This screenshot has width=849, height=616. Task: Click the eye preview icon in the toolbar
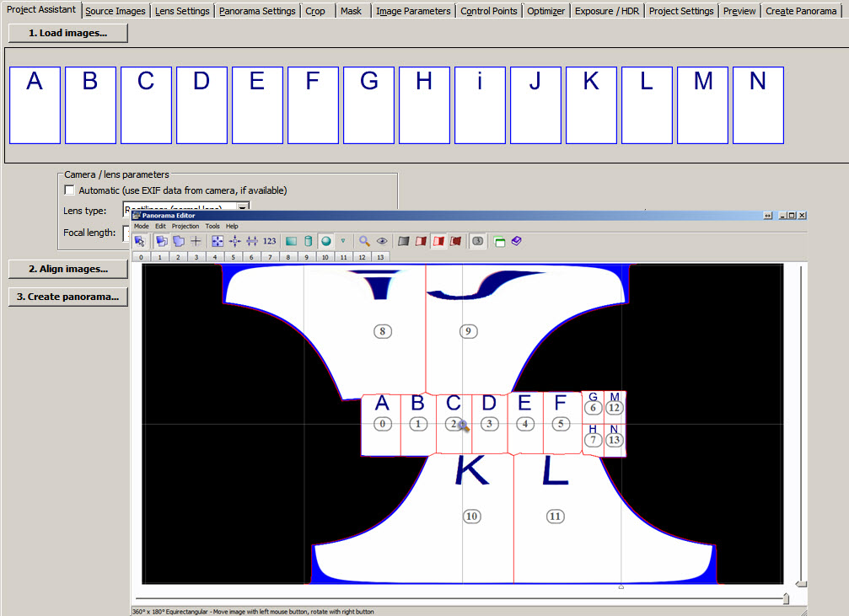pos(382,241)
